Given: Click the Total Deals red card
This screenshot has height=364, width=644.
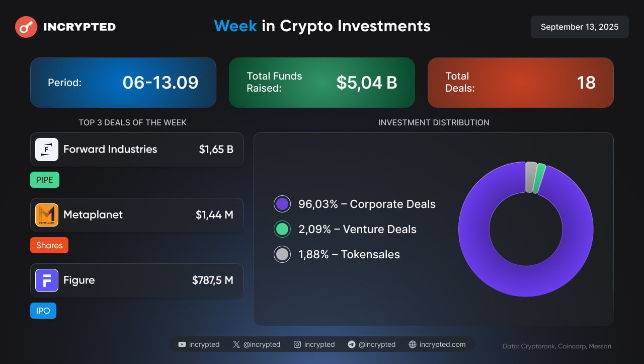Looking at the screenshot, I should tap(521, 83).
